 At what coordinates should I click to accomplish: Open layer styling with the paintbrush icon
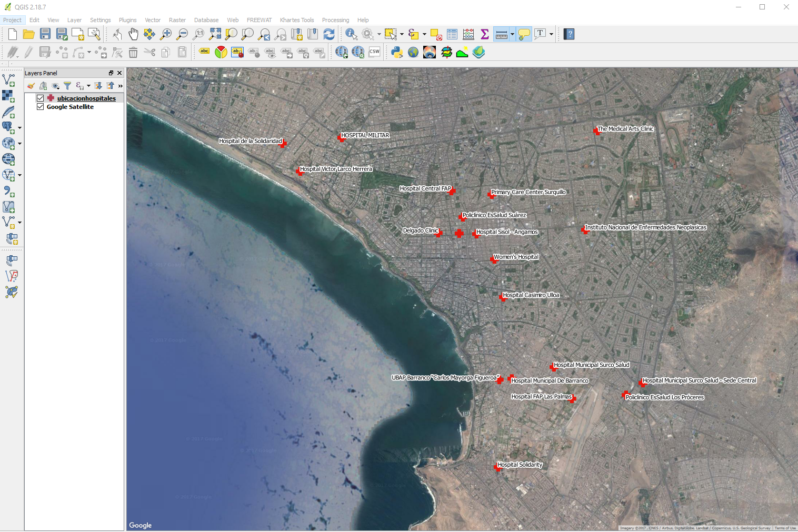point(31,86)
